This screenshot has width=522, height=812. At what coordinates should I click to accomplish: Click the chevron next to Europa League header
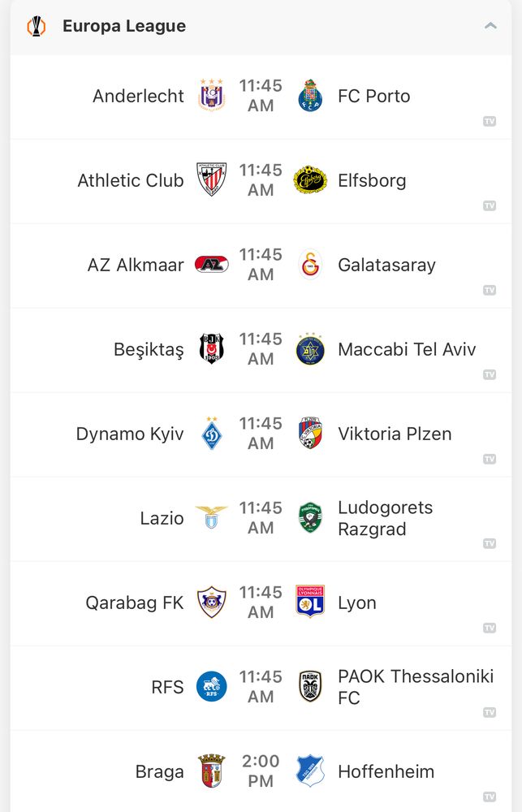[490, 25]
